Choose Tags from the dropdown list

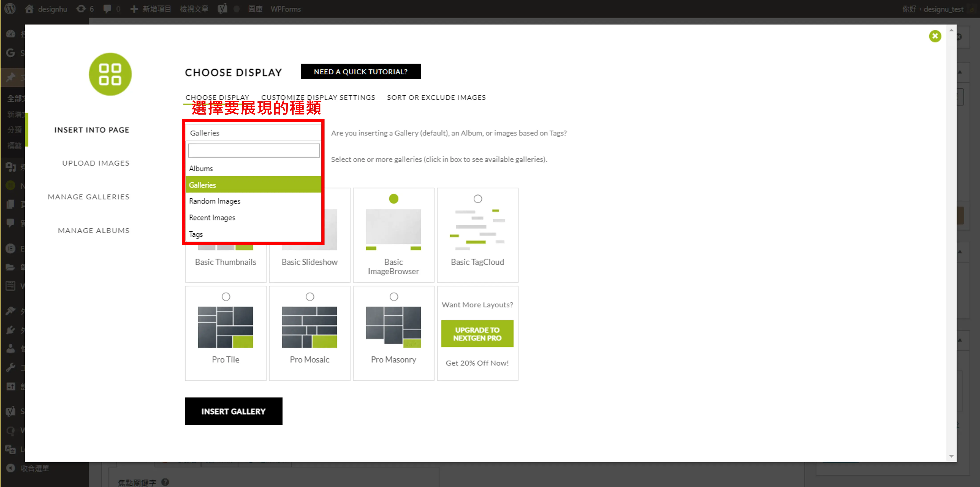(254, 234)
